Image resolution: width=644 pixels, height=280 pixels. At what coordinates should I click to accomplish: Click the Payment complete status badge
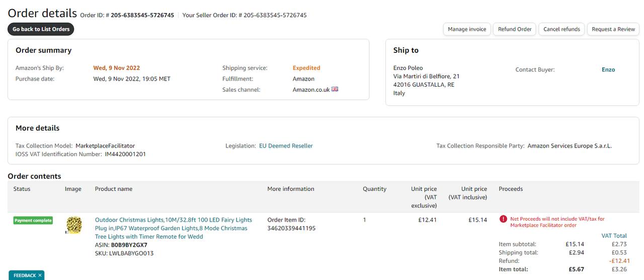click(33, 221)
